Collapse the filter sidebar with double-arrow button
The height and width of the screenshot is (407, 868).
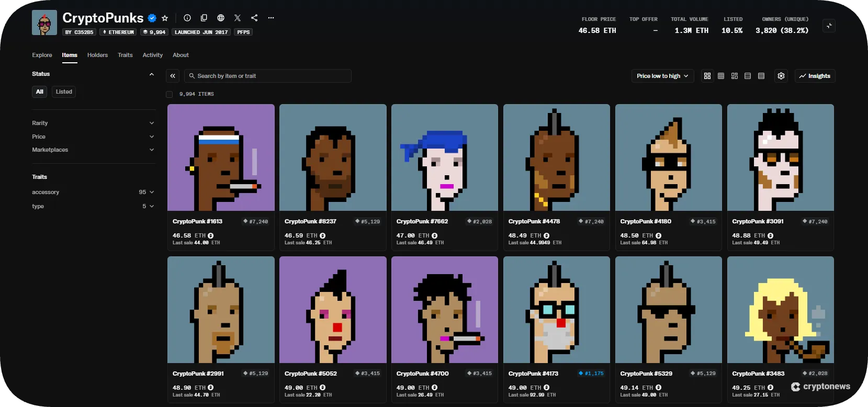173,76
